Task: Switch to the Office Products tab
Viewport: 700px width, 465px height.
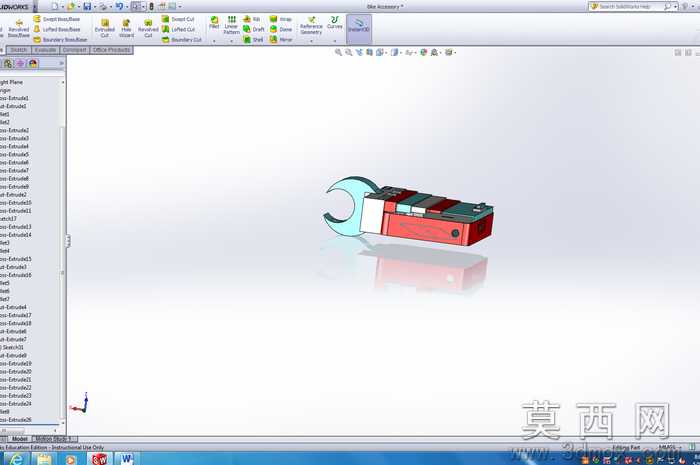Action: pos(112,50)
